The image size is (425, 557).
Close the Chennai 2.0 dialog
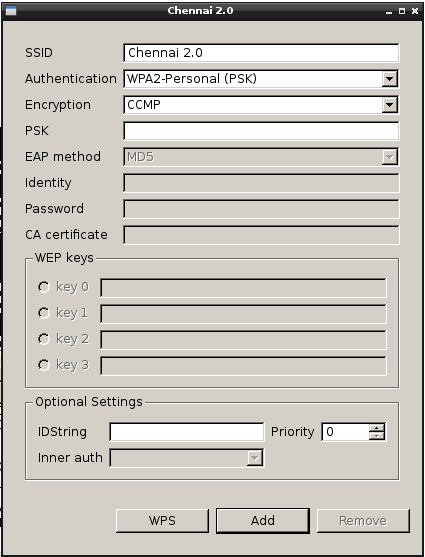click(415, 11)
